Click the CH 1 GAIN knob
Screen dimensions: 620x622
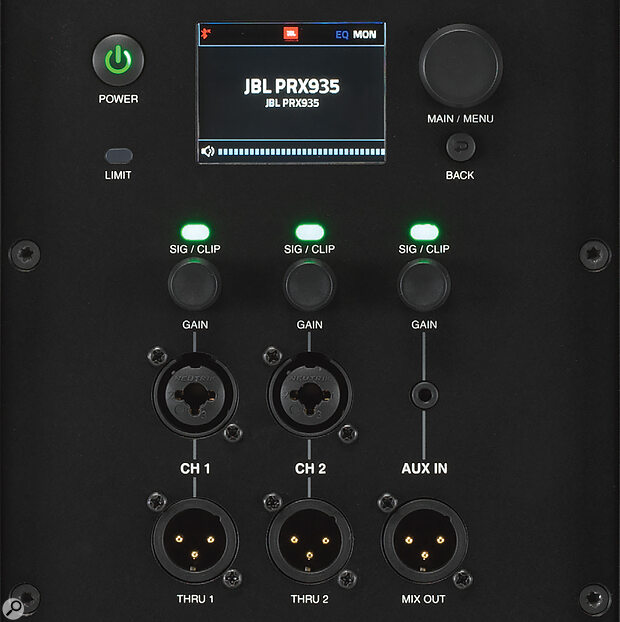[194, 285]
